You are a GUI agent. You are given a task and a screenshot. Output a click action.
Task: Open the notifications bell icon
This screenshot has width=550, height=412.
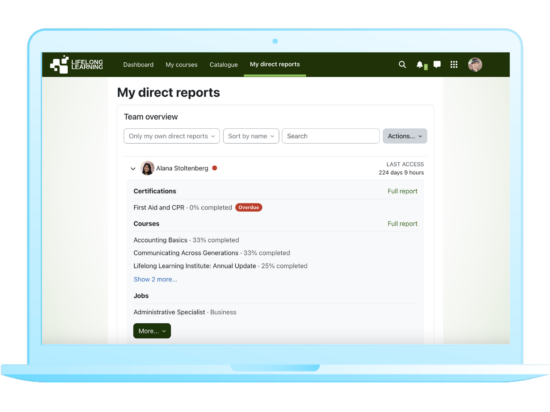420,65
